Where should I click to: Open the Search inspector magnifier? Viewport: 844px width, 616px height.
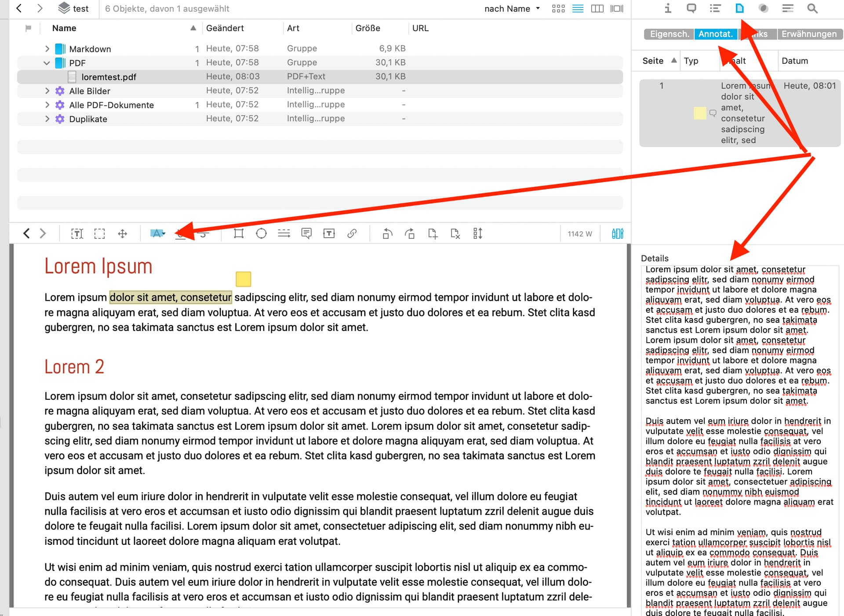coord(812,8)
